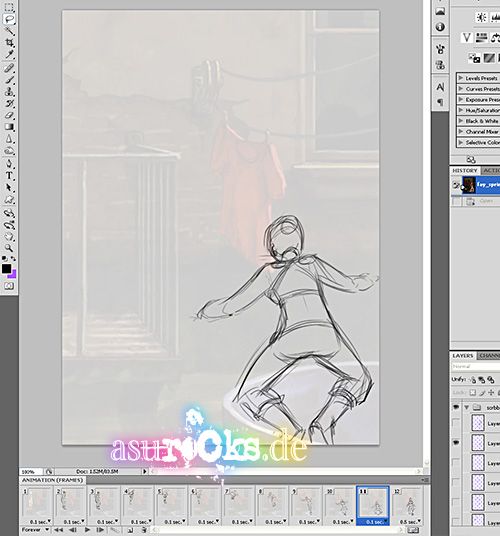500x536 pixels.
Task: Toggle Quick Mask mode
Action: (9, 286)
